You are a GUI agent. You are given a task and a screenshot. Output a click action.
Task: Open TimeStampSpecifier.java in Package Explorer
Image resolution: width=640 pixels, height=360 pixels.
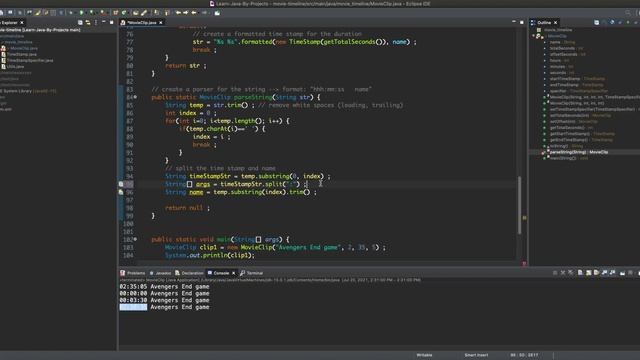[x=27, y=60]
